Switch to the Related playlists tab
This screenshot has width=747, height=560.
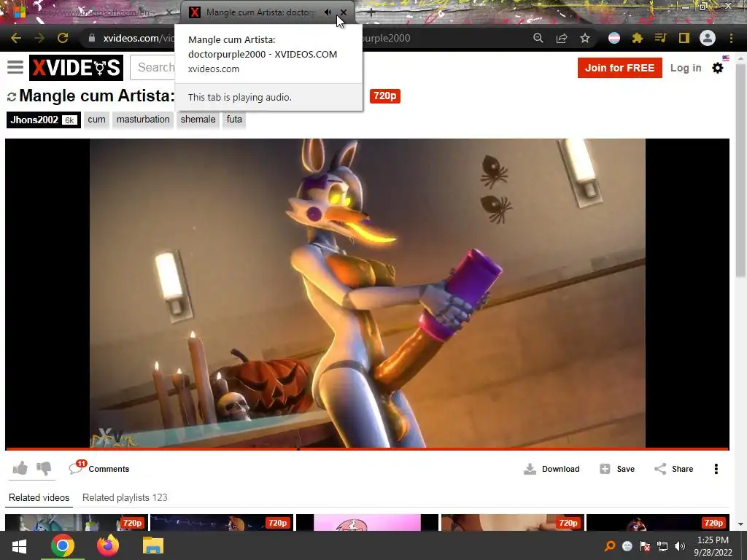(x=125, y=497)
